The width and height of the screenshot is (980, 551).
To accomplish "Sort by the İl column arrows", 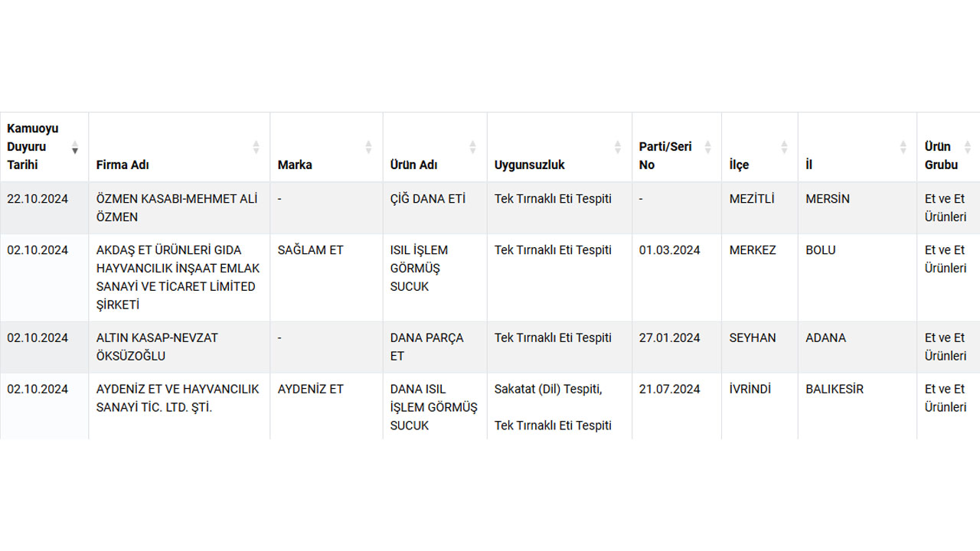I will pos(903,147).
